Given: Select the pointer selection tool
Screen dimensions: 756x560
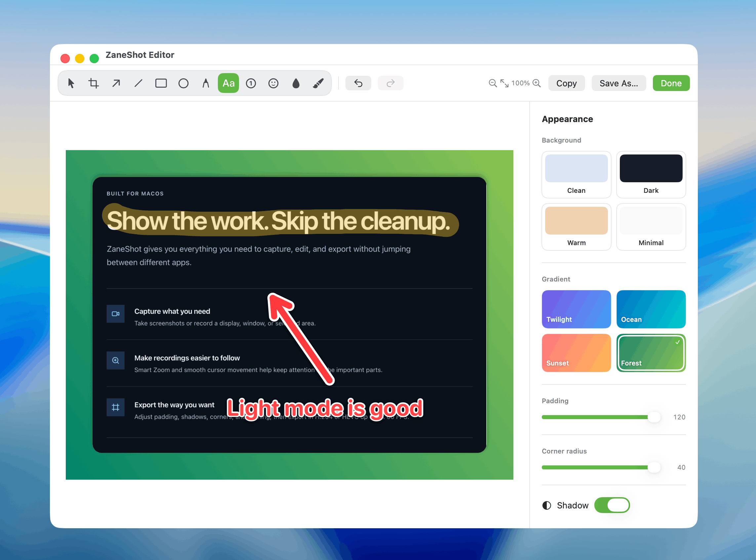Looking at the screenshot, I should click(x=71, y=83).
